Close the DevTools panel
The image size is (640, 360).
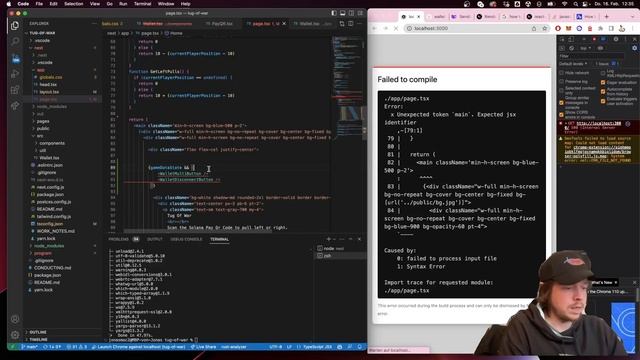635,39
